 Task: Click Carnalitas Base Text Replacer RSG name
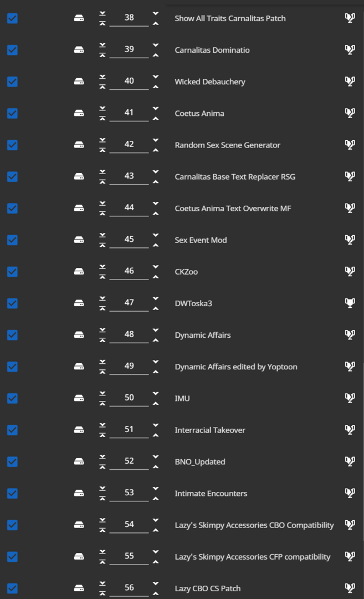pyautogui.click(x=235, y=177)
